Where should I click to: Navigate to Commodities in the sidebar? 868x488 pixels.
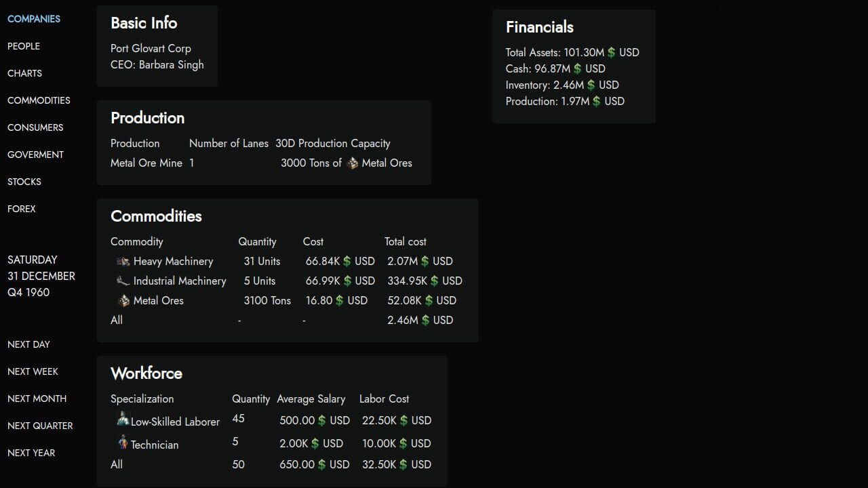39,100
